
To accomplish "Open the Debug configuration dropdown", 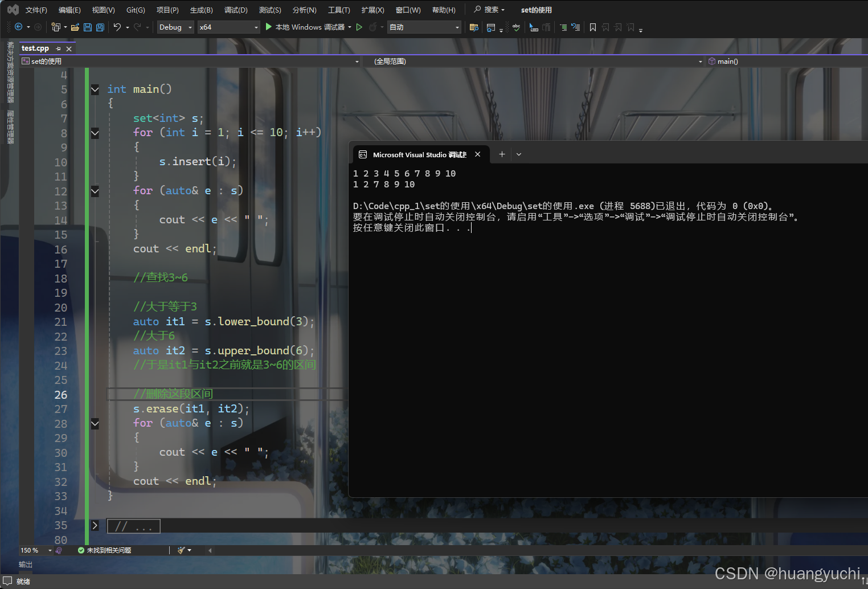I will click(x=175, y=27).
